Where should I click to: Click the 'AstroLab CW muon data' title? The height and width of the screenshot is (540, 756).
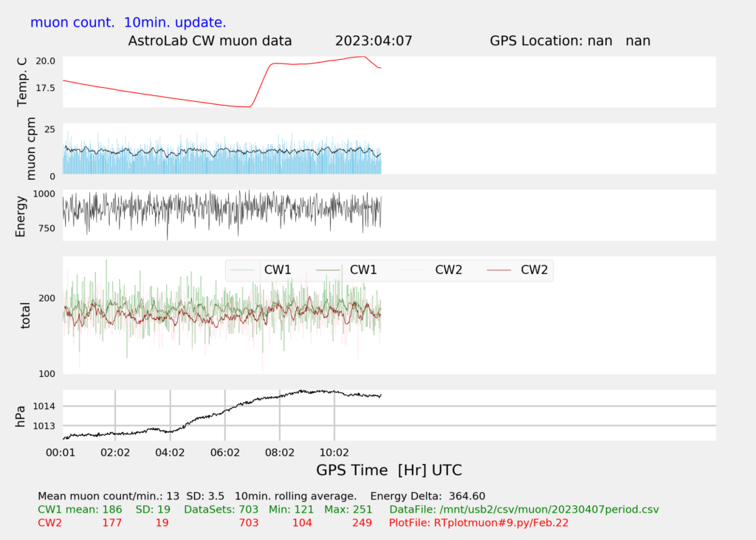pyautogui.click(x=210, y=41)
